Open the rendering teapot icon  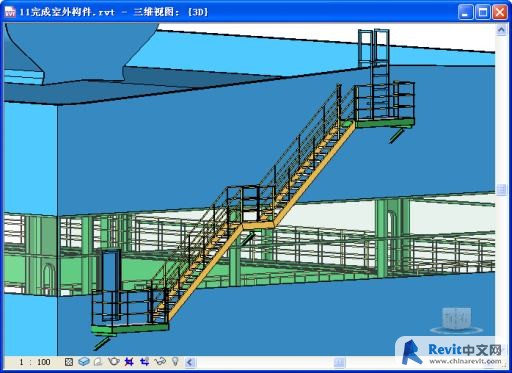pos(114,361)
